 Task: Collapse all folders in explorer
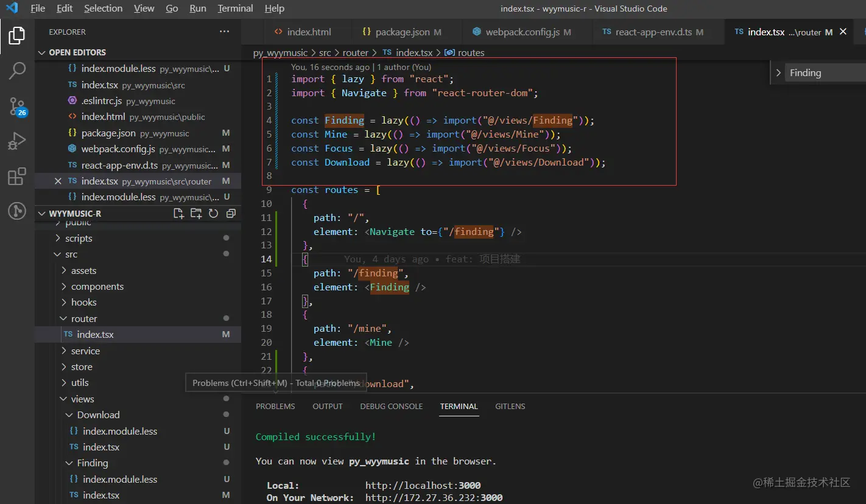click(x=231, y=214)
